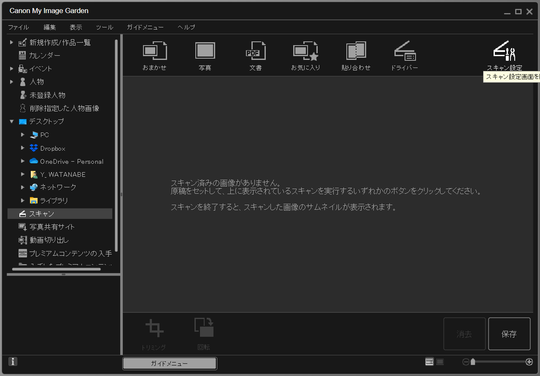Launch the Driver (ドライバー) scan icon
The width and height of the screenshot is (540, 376).
pyautogui.click(x=405, y=55)
